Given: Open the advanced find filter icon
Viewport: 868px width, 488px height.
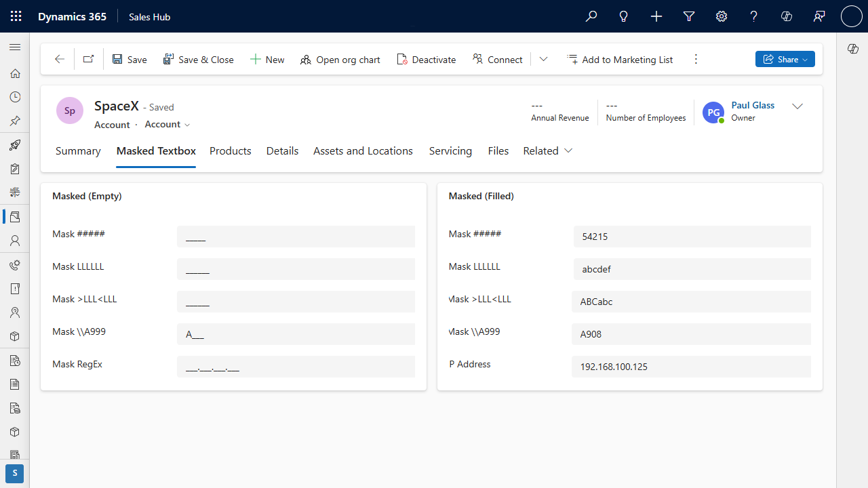Looking at the screenshot, I should point(689,16).
